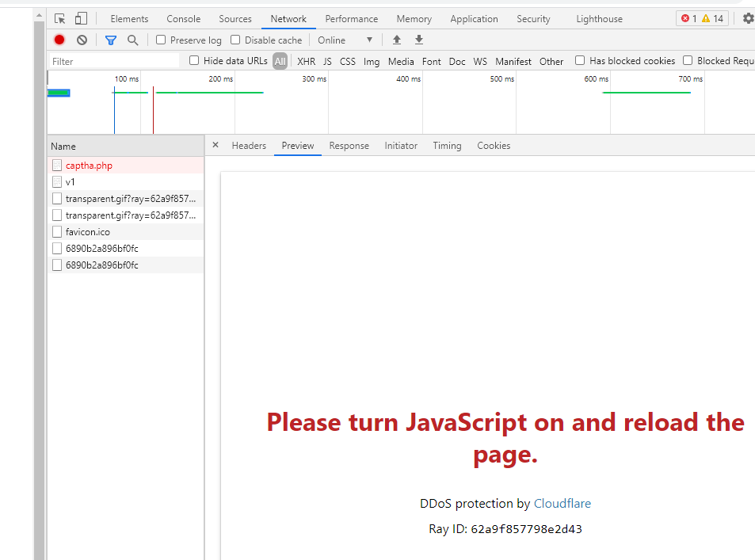Click the 100 ms timeline marker

[127, 78]
